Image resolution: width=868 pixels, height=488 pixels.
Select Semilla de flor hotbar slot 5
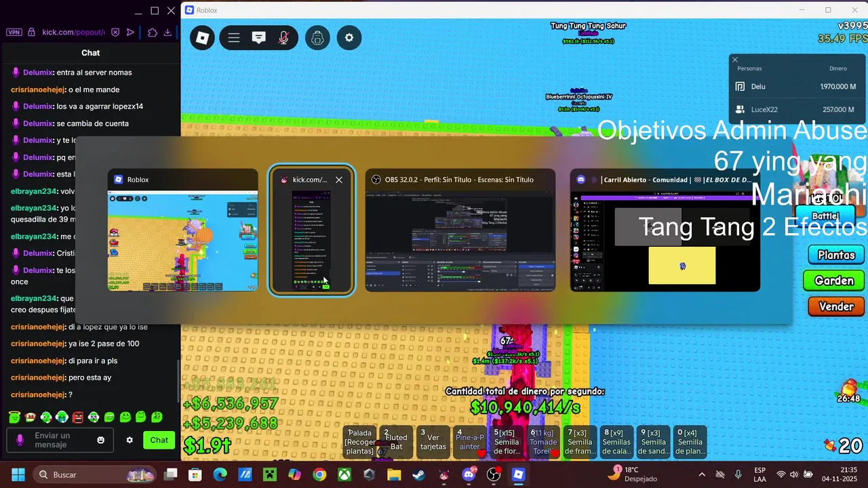[507, 442]
